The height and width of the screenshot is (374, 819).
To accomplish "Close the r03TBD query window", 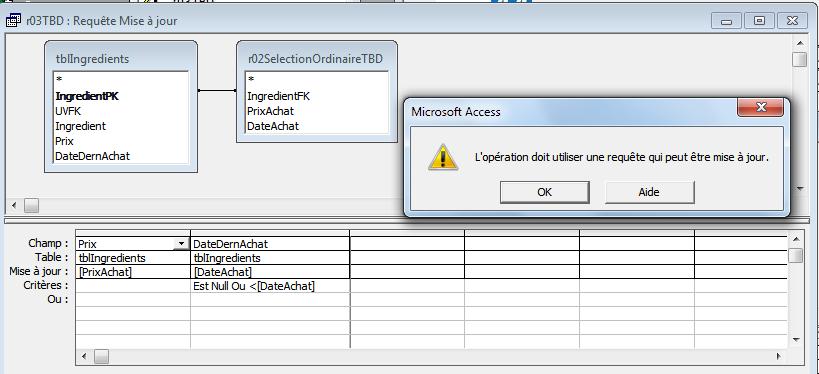I will 792,21.
